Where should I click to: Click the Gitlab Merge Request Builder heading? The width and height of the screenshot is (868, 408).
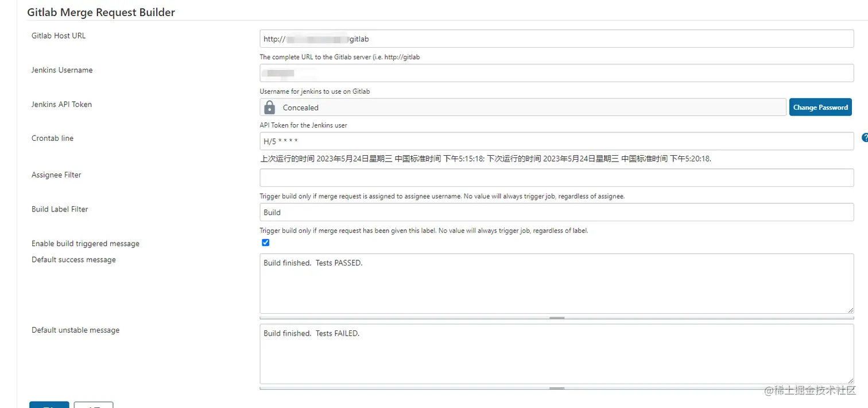[101, 12]
